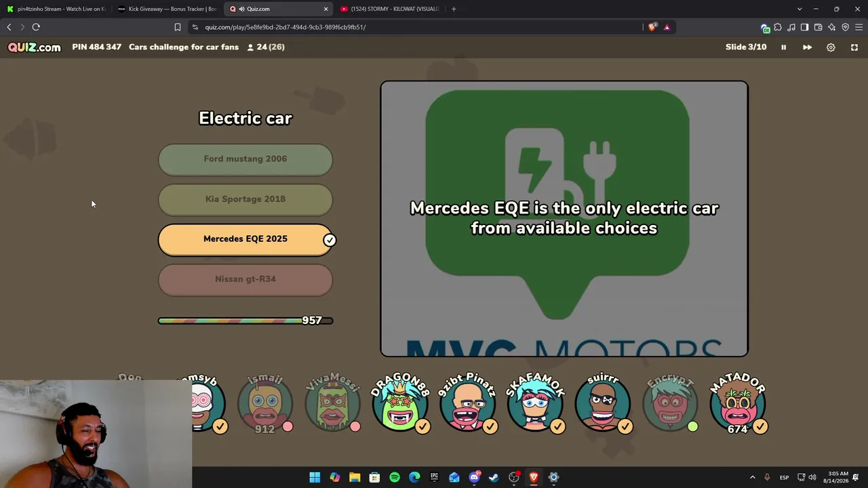
Task: Skip forward to the next slide
Action: [807, 47]
